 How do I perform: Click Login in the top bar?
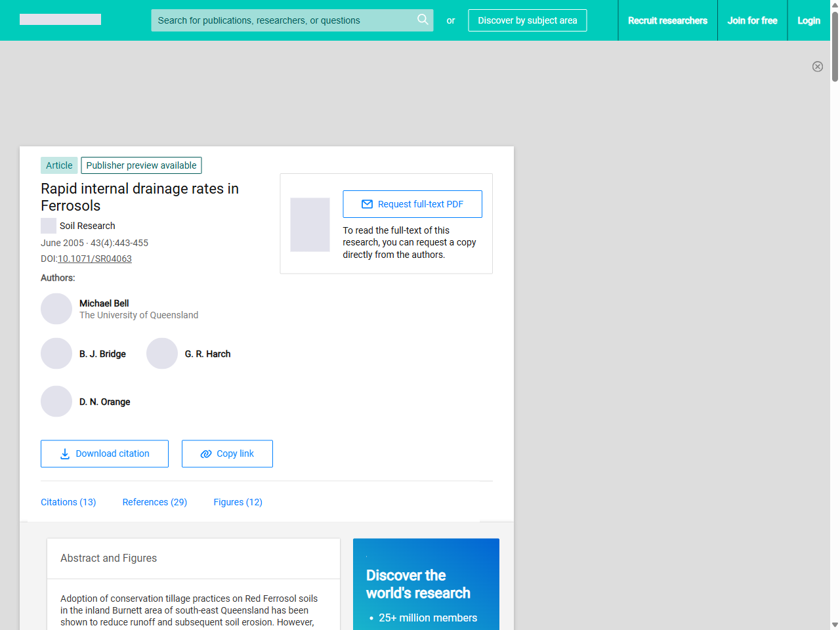808,20
